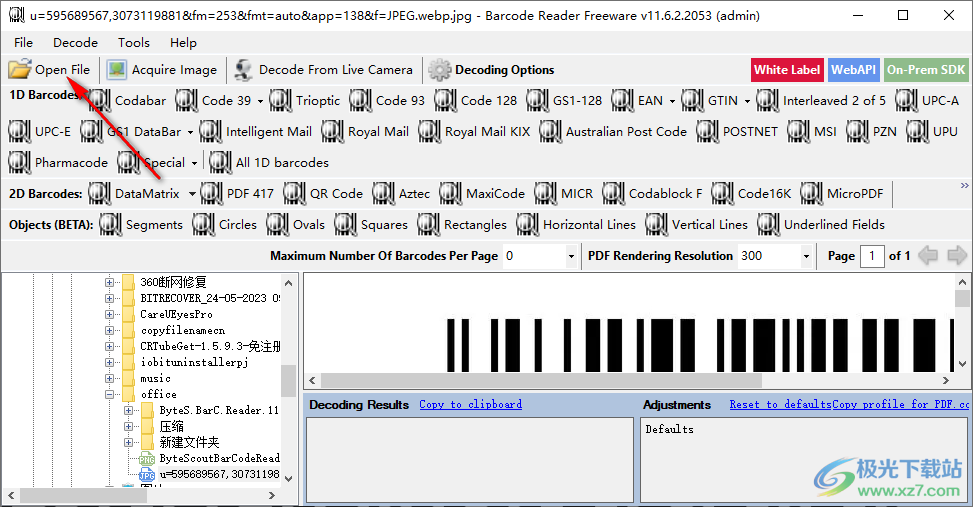Select the UPC-E barcode type
The image size is (973, 507).
(x=40, y=132)
